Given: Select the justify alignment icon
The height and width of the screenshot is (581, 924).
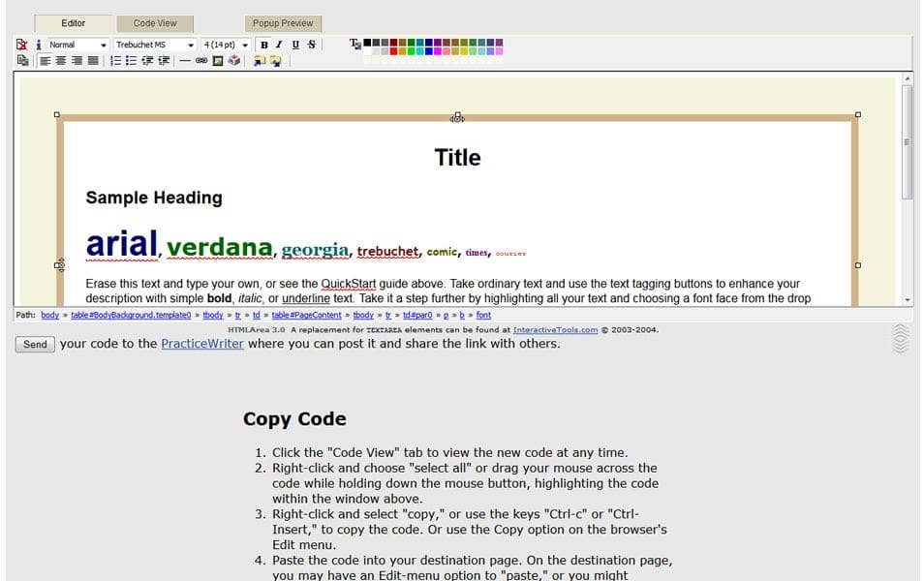Looking at the screenshot, I should 94,60.
